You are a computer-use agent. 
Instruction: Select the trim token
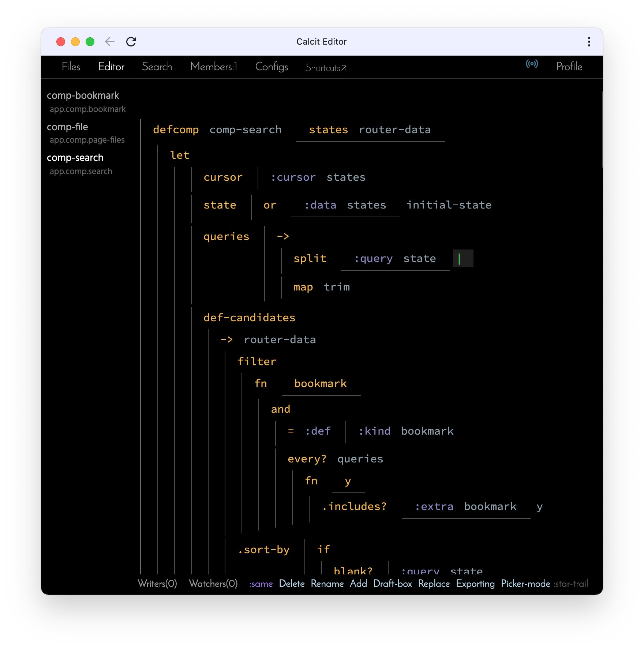click(x=337, y=287)
